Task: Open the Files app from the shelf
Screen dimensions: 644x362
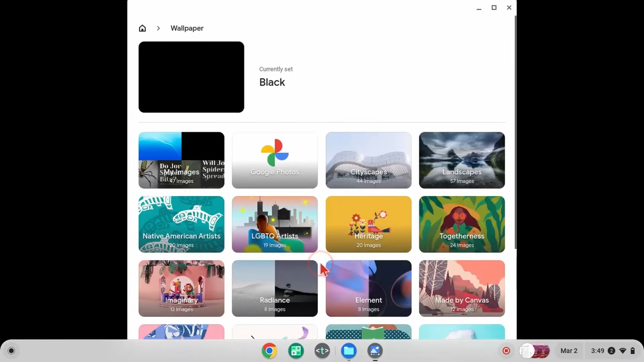Action: 349,351
